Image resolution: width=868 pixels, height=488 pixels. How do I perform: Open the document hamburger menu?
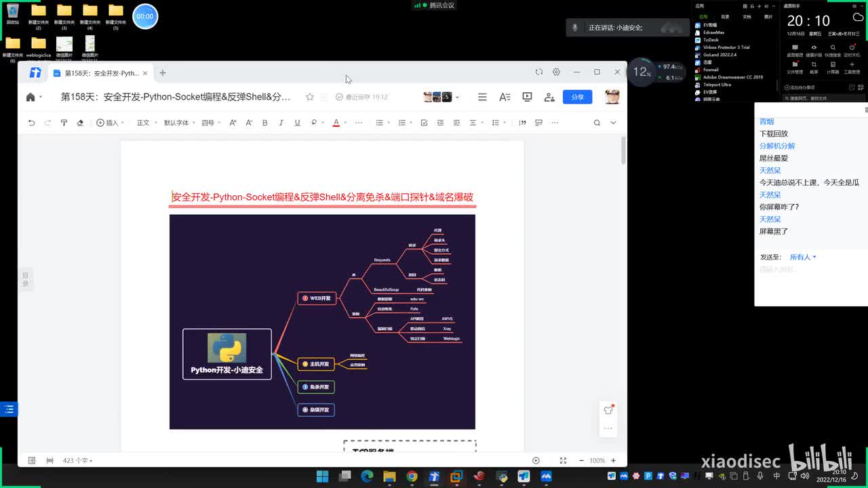tap(482, 97)
